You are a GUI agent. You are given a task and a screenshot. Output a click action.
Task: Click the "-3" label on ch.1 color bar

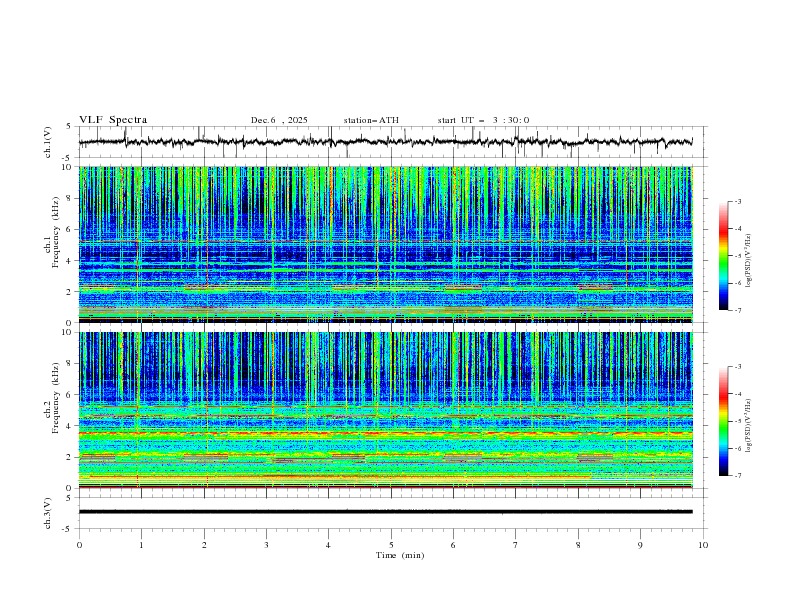pos(737,201)
